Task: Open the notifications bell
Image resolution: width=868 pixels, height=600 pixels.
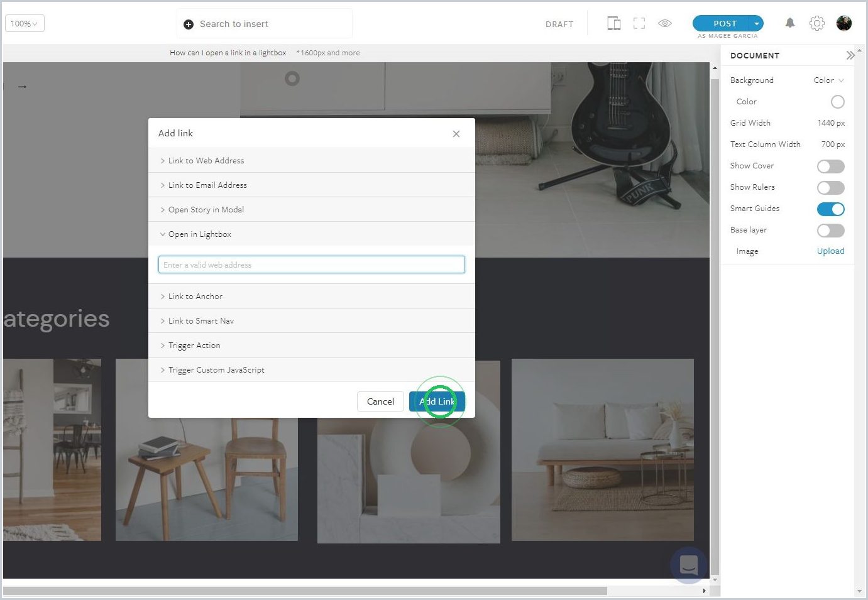Action: coord(790,23)
